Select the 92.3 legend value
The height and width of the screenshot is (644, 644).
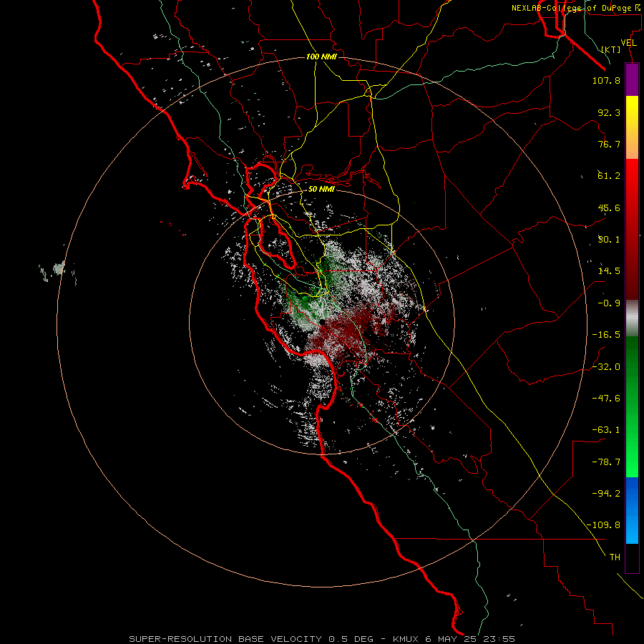pos(609,112)
